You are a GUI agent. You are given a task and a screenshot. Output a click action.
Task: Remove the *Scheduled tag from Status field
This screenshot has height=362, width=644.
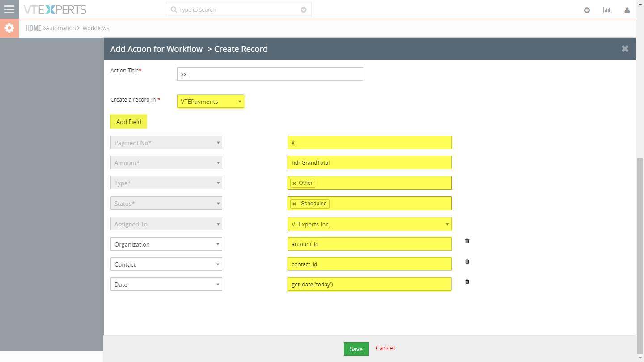tap(294, 204)
